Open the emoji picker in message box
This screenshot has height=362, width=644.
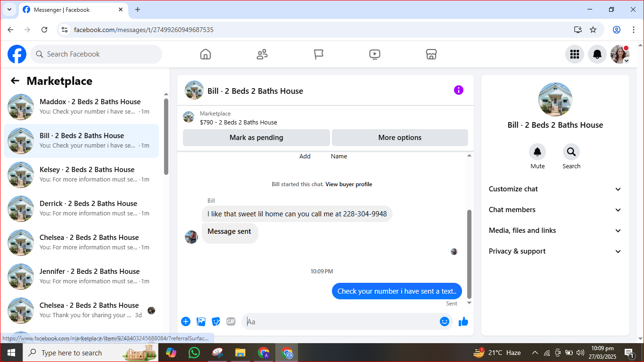(x=445, y=321)
